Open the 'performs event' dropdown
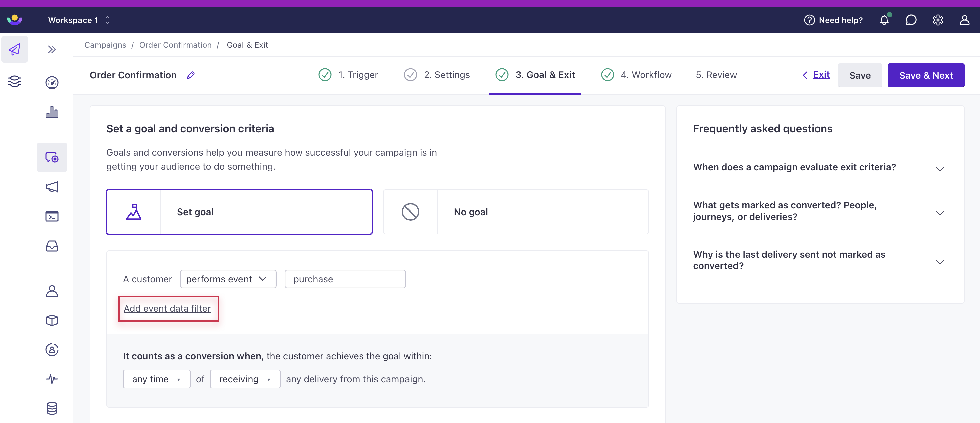Viewport: 980px width, 423px height. [x=226, y=279]
